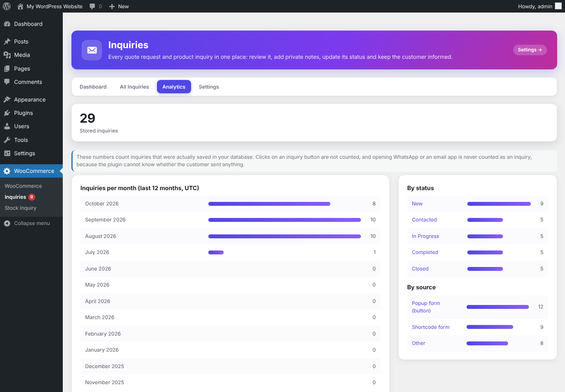Click the admin avatar in the top bar
Screen dimensions: 565x392
pos(558,6)
